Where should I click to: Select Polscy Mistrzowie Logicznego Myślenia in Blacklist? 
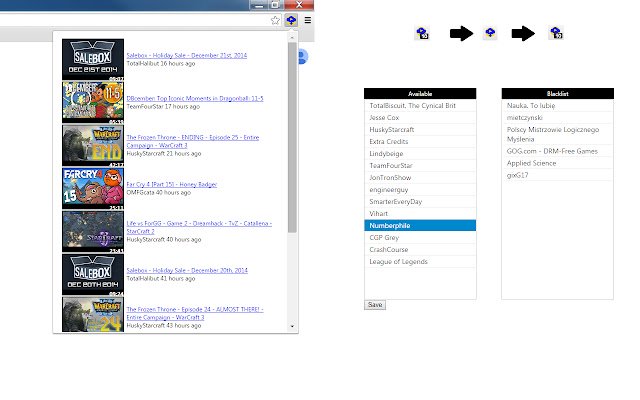pyautogui.click(x=558, y=134)
